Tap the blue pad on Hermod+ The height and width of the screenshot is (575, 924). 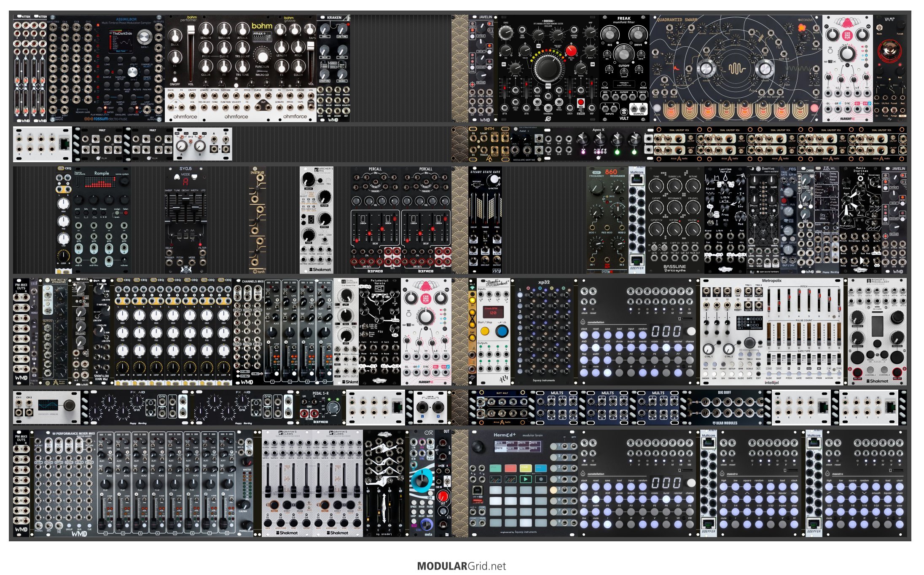tap(541, 468)
